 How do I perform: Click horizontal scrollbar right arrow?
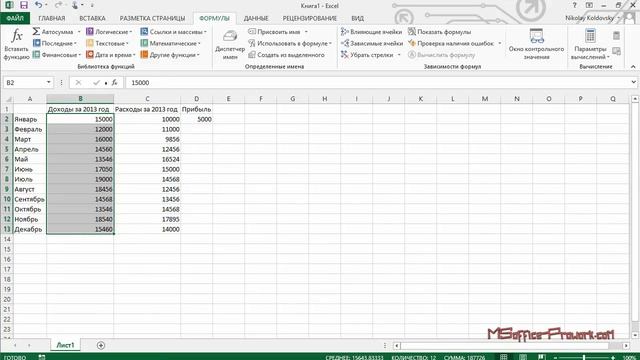pyautogui.click(x=626, y=346)
